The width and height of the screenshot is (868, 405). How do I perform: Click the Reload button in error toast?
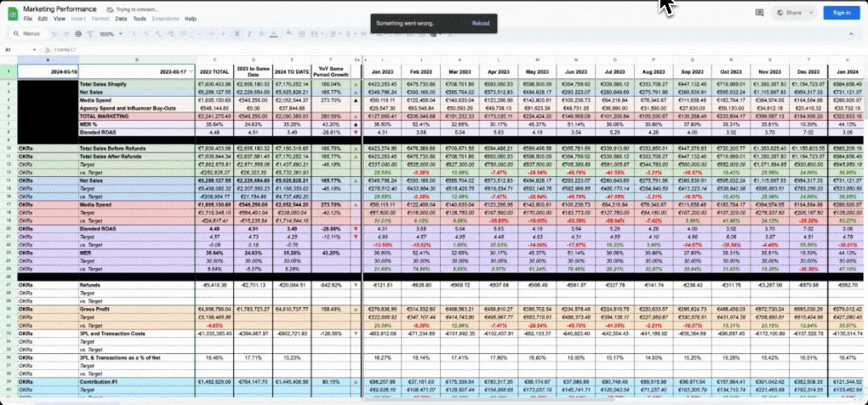481,24
